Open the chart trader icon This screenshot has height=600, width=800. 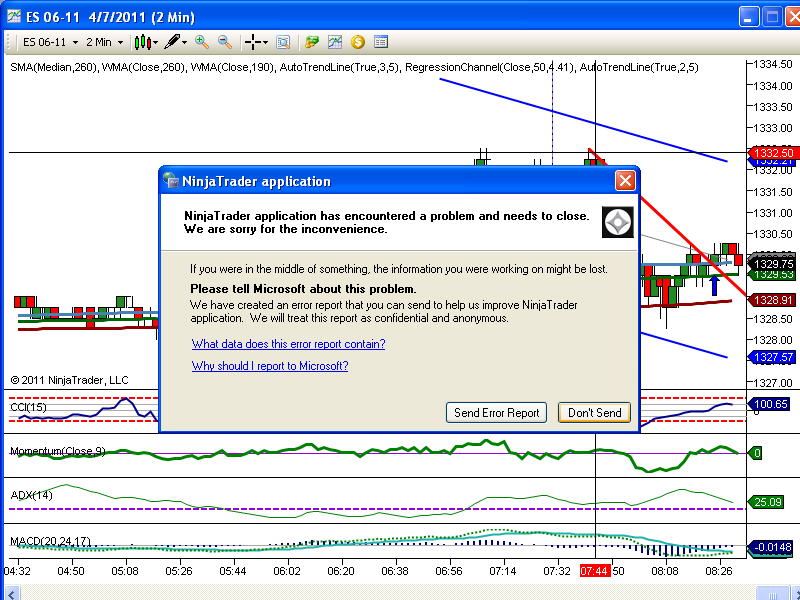311,42
